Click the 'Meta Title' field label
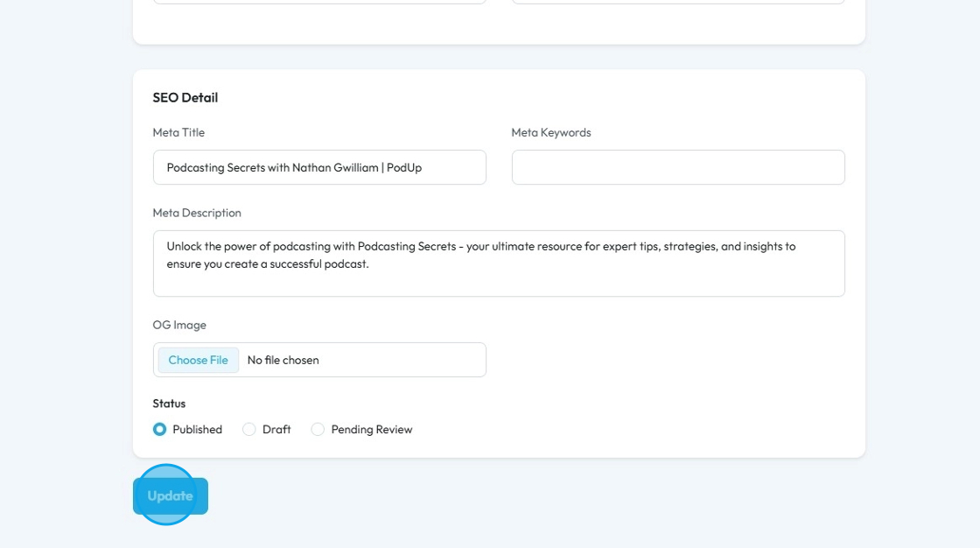980x548 pixels. [x=178, y=133]
